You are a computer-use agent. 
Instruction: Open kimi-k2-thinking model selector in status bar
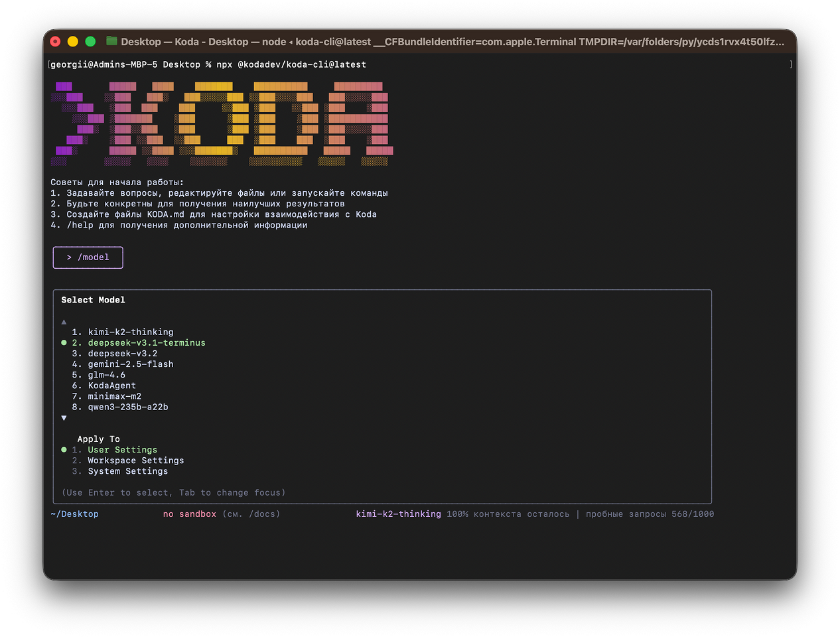(x=398, y=514)
